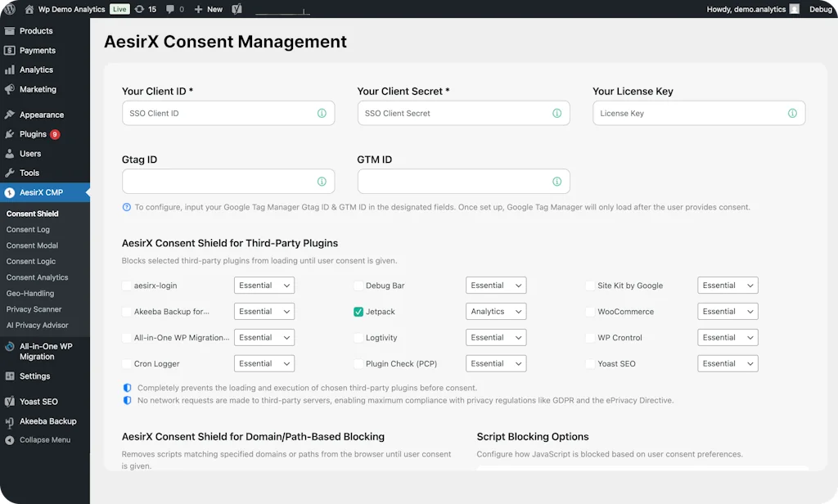This screenshot has width=838, height=504.
Task: Click the Yoast icon in the admin bar
Action: (x=237, y=10)
